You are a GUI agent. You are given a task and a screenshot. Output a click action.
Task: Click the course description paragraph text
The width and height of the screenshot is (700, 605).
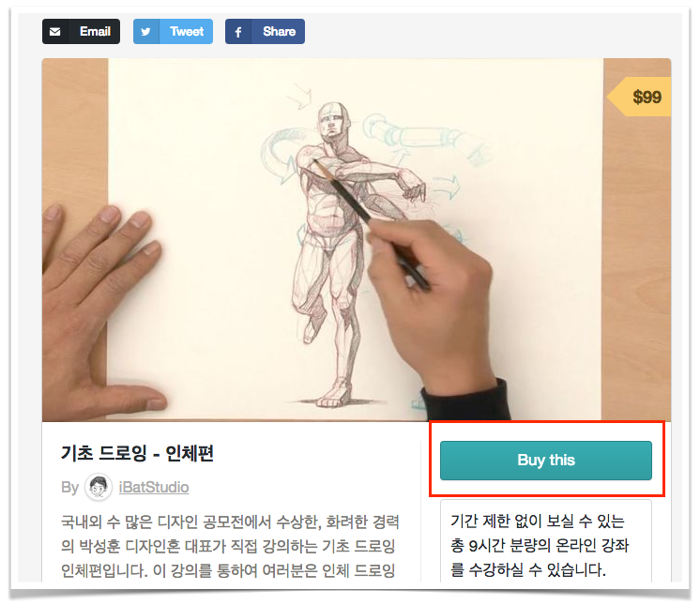coord(230,546)
